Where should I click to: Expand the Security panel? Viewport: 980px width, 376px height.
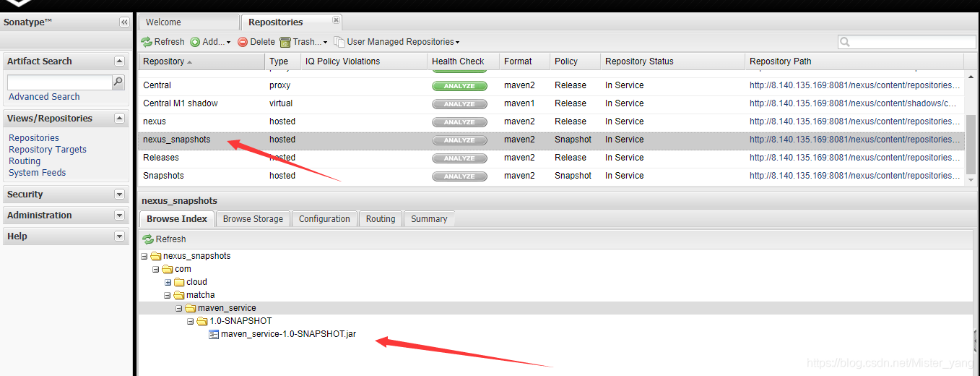(120, 195)
